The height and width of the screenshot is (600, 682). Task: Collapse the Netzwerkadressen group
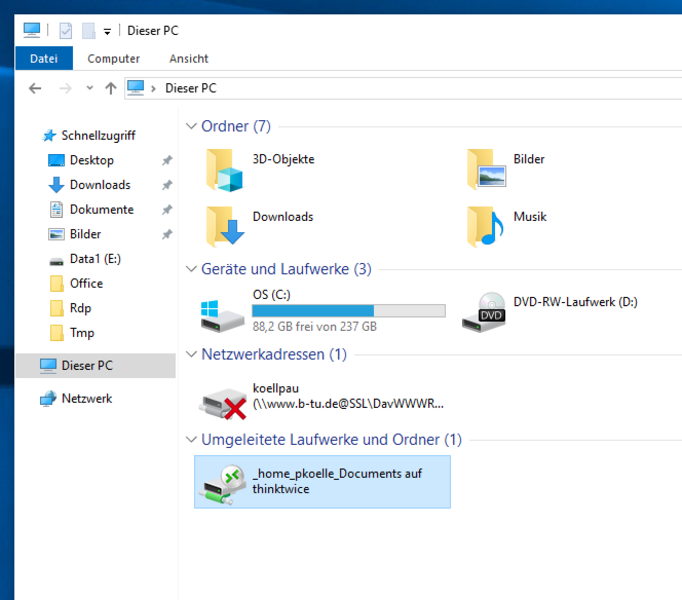coord(191,355)
